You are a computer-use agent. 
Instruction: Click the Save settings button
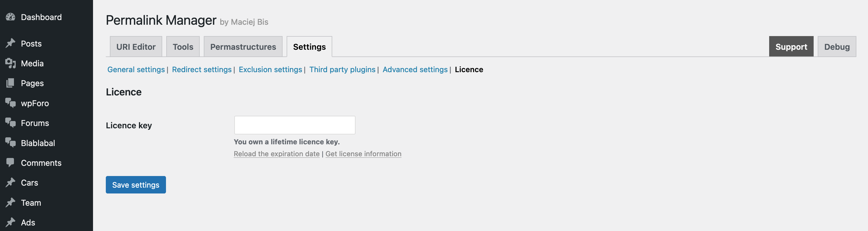(136, 185)
